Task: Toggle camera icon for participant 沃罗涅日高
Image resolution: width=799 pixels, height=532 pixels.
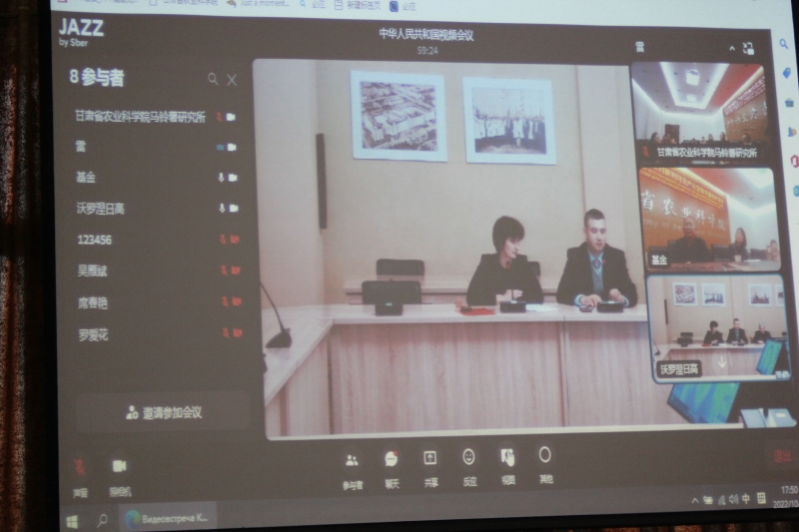Action: (234, 209)
